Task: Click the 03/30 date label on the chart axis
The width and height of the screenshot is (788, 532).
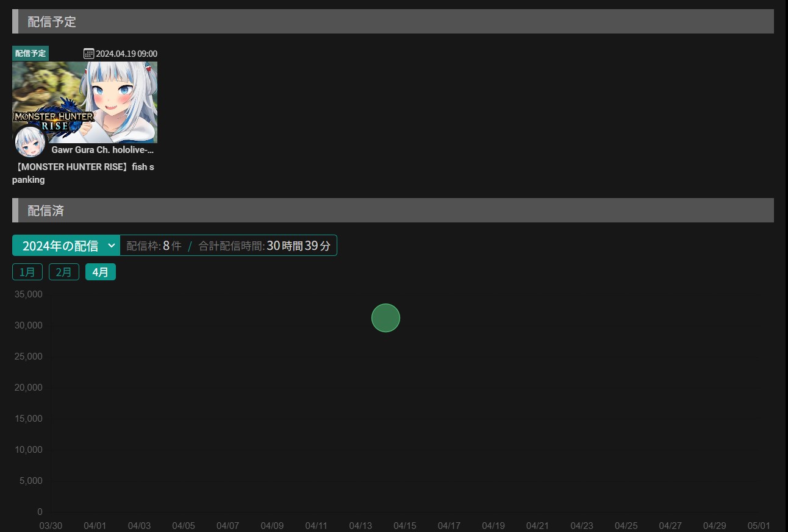Action: (51, 525)
